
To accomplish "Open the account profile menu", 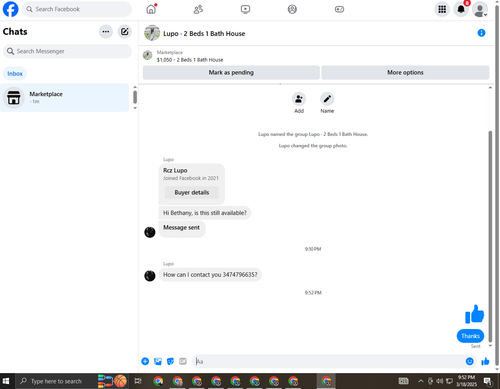I will pyautogui.click(x=480, y=9).
